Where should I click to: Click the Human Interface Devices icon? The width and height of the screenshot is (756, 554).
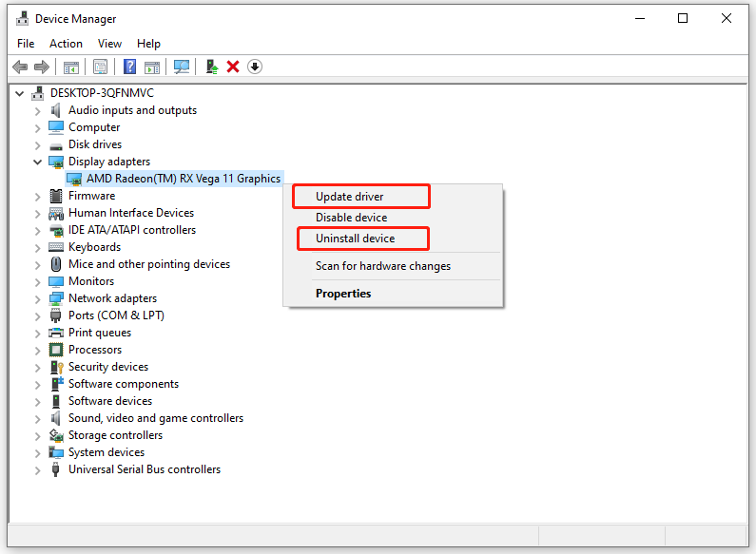[56, 214]
